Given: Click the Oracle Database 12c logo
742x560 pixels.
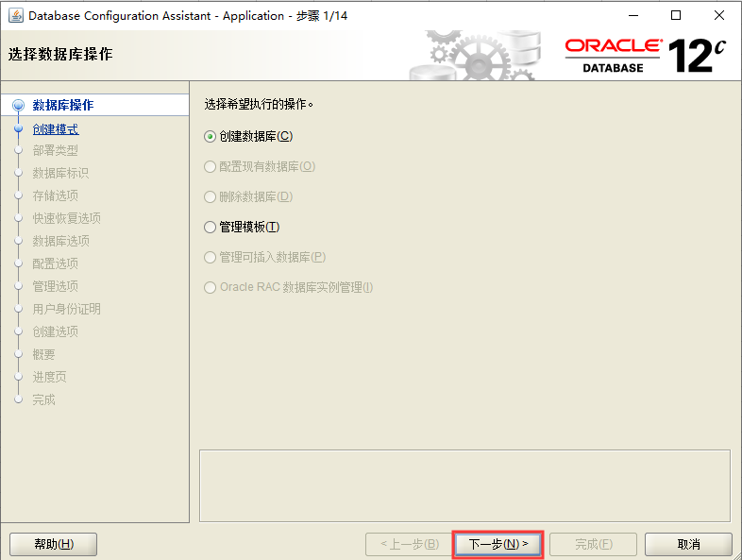Looking at the screenshot, I should coord(645,55).
